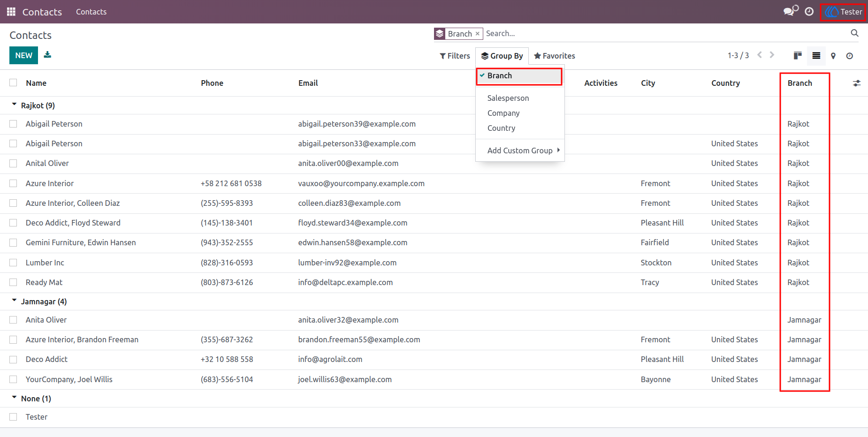
Task: Select the Lumber Inc row checkbox
Action: tap(13, 263)
